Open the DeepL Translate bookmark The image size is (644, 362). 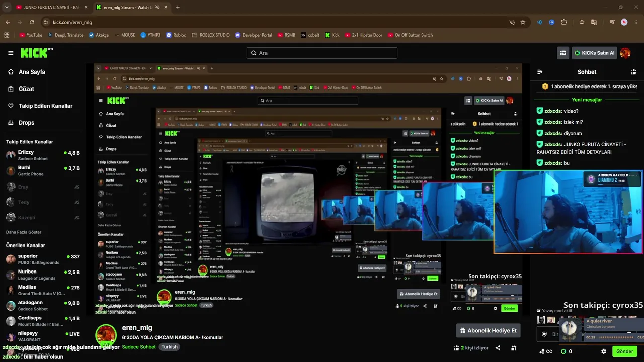click(x=65, y=35)
